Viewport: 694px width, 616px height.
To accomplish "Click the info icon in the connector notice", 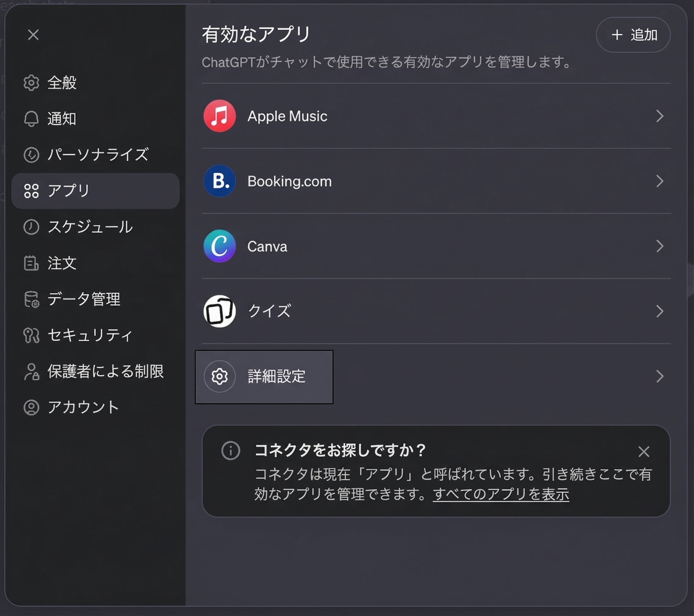I will point(231,451).
